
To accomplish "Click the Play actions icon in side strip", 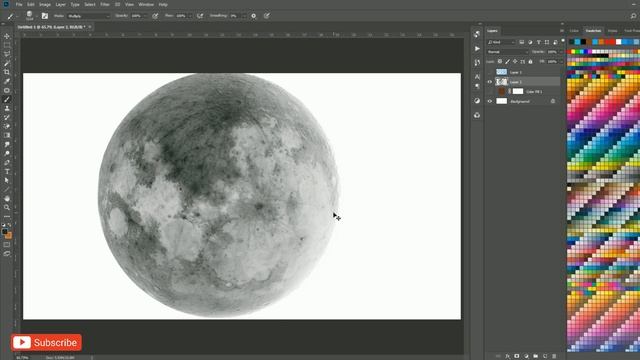I will (x=477, y=49).
